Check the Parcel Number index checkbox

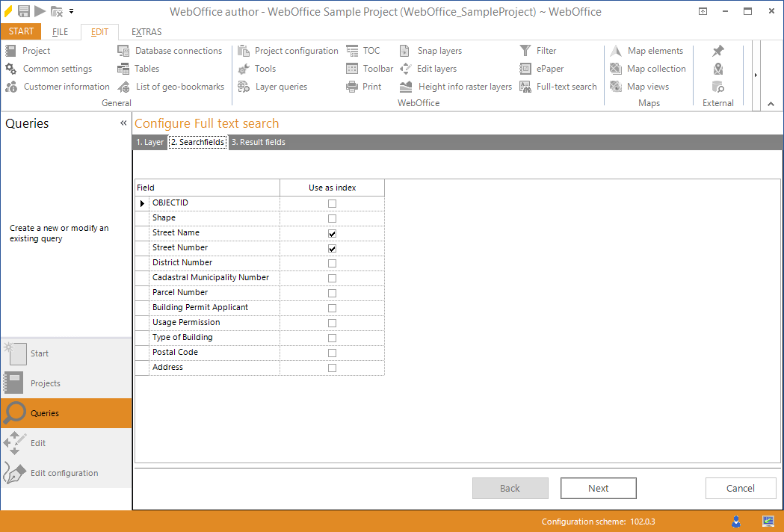331,292
